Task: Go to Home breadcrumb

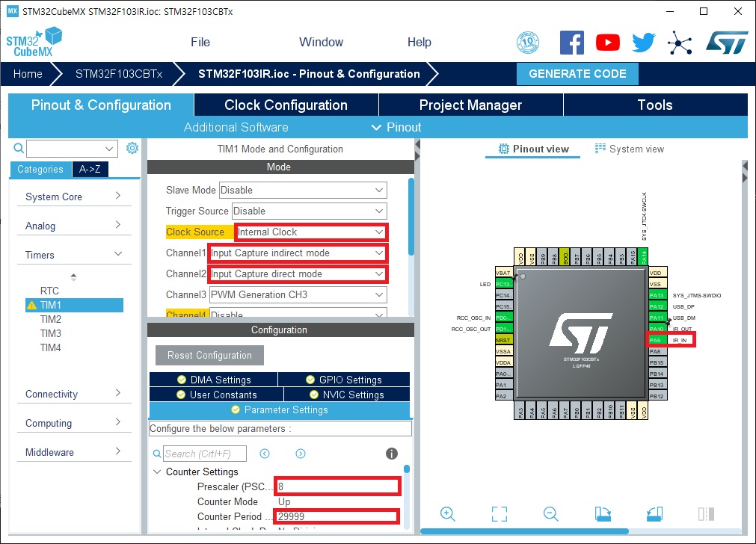Action: click(28, 74)
